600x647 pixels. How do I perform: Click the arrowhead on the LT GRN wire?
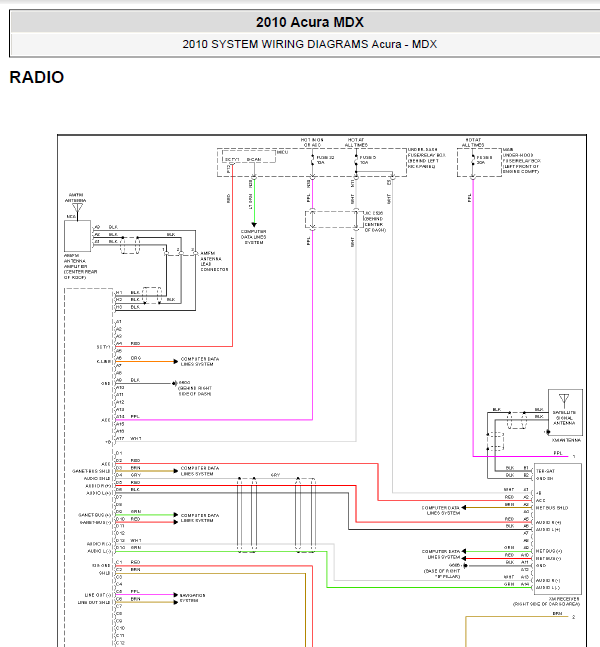(254, 225)
